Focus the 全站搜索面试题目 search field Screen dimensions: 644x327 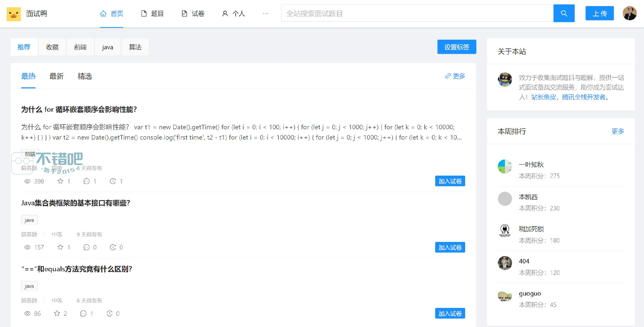coord(417,13)
